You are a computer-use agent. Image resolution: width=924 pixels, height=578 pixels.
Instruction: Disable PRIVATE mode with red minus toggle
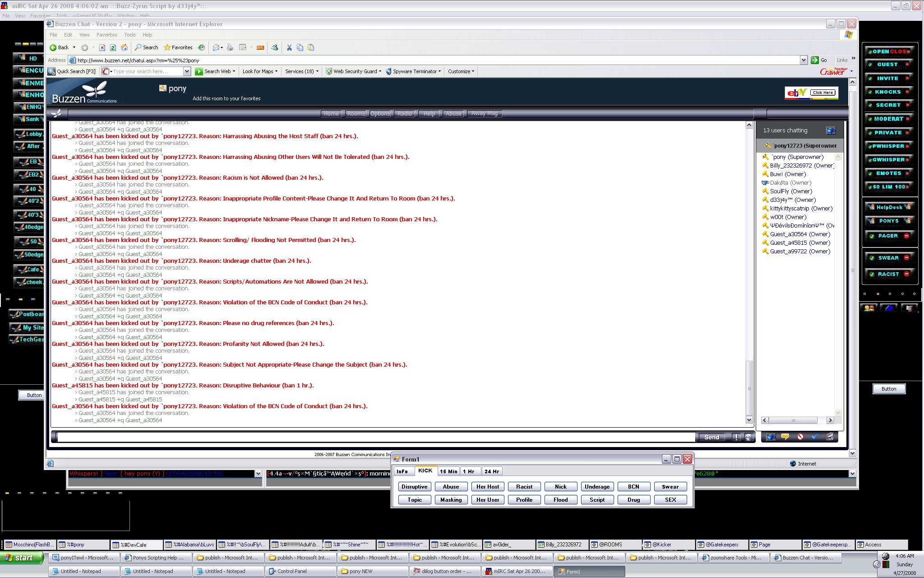coord(907,132)
